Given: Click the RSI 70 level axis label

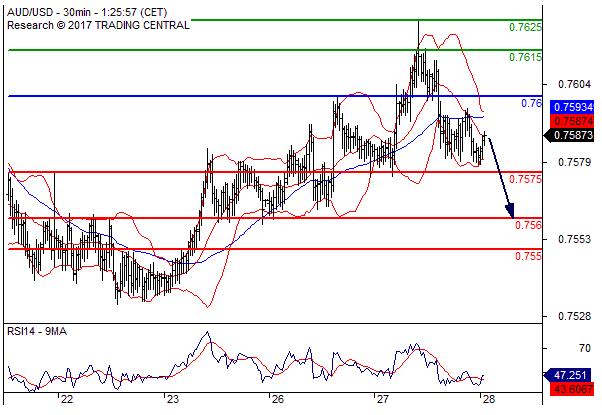Looking at the screenshot, I should [x=585, y=348].
